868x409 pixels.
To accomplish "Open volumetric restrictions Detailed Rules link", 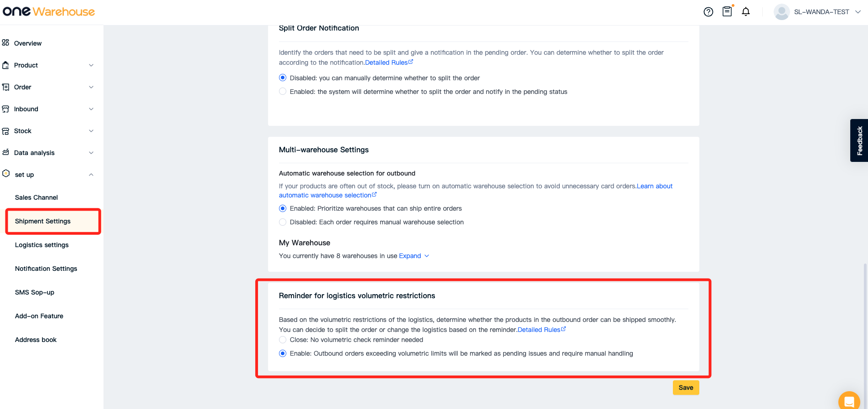I will pyautogui.click(x=542, y=330).
